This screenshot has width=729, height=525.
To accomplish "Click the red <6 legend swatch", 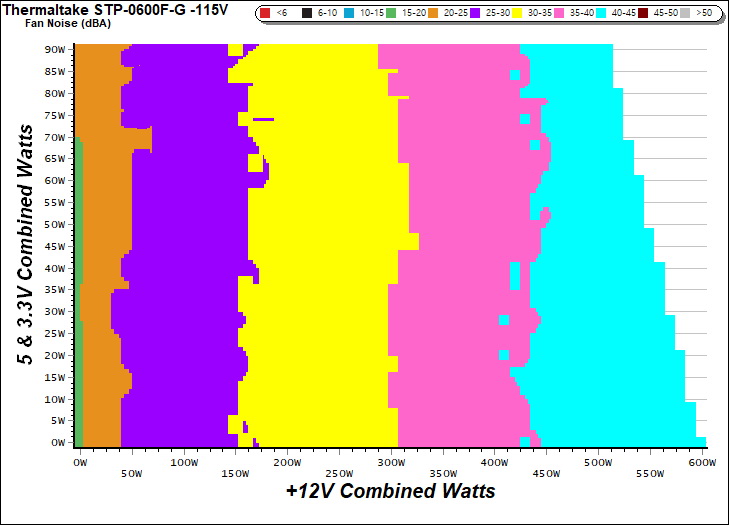I will tap(264, 13).
